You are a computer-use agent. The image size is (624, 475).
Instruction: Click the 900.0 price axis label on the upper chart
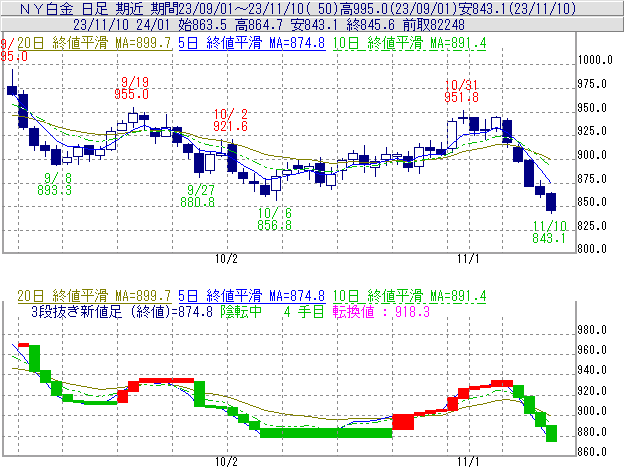coord(592,155)
